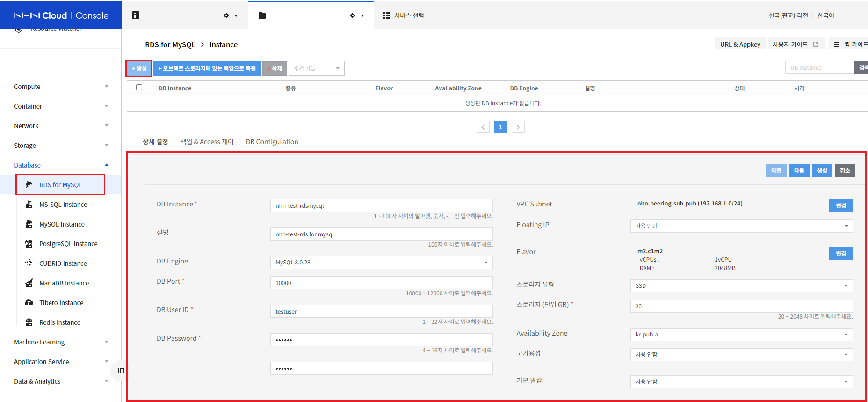
Task: Click the MS-SQL Instance icon
Action: [29, 204]
